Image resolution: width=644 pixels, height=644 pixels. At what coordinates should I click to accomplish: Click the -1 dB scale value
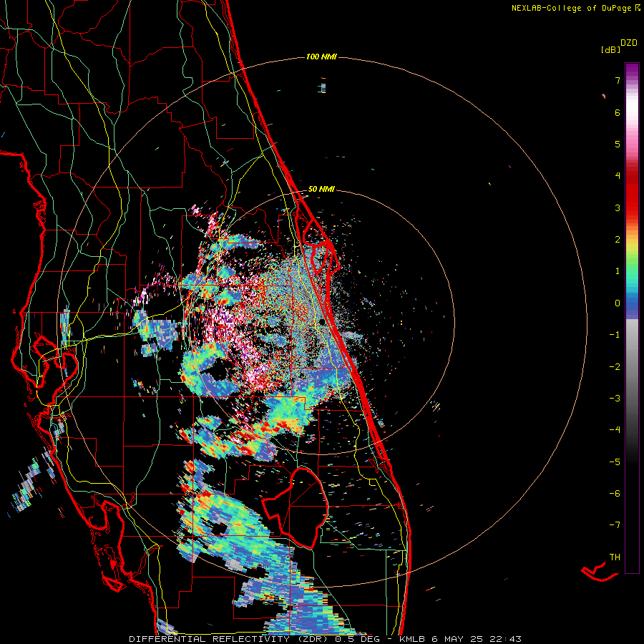615,335
